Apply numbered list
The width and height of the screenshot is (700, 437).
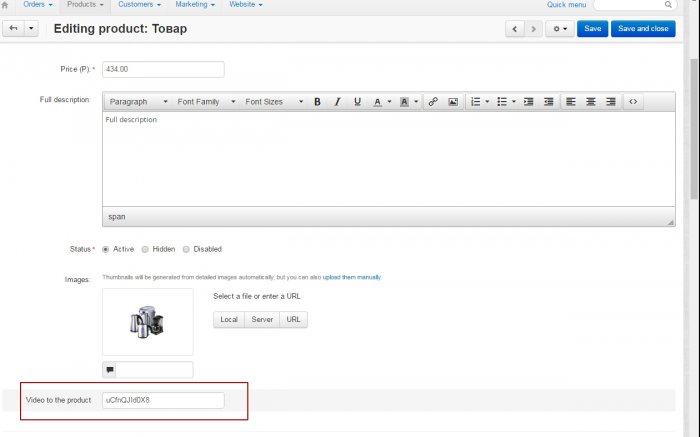tap(475, 102)
